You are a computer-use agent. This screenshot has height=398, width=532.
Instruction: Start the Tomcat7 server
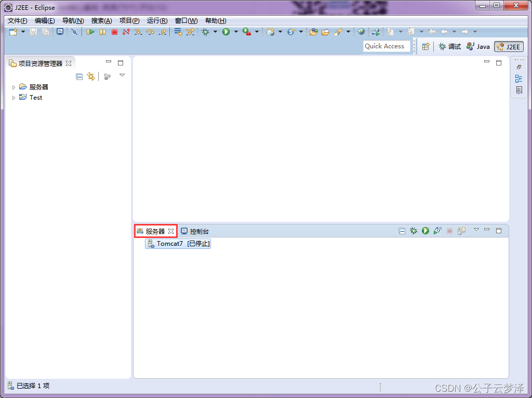(425, 231)
